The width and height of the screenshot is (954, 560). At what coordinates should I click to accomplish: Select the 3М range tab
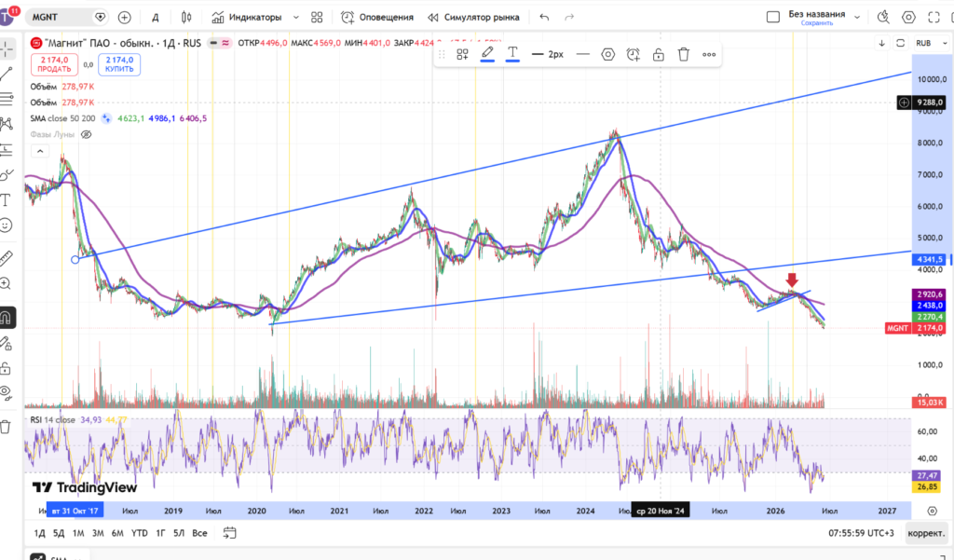pyautogui.click(x=97, y=533)
